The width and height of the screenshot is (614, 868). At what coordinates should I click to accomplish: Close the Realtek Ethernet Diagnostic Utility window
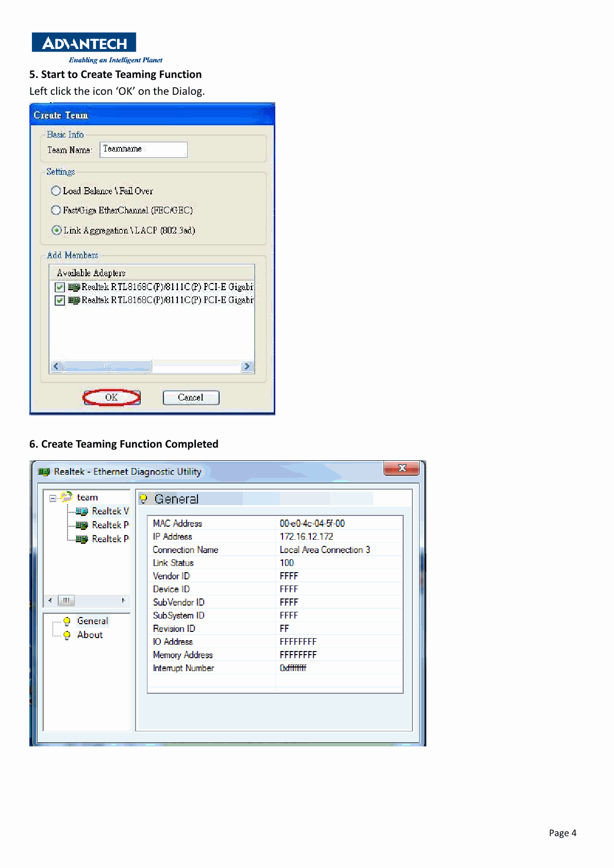[x=402, y=468]
